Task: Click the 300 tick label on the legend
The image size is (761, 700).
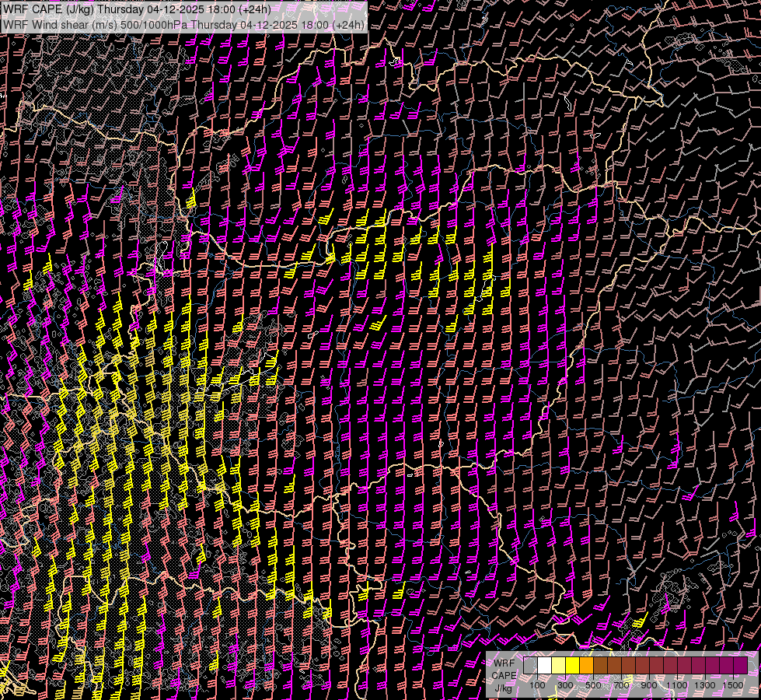Action: tap(565, 685)
